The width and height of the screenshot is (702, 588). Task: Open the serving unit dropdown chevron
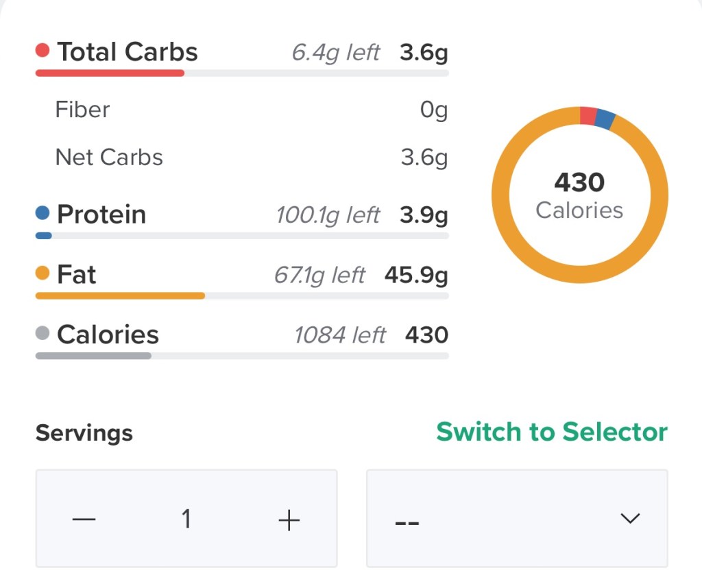[629, 518]
